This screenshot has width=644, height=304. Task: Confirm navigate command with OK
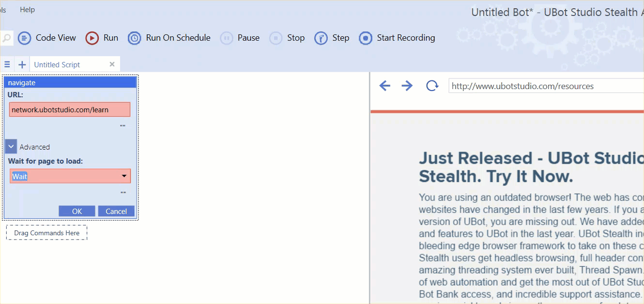[77, 211]
